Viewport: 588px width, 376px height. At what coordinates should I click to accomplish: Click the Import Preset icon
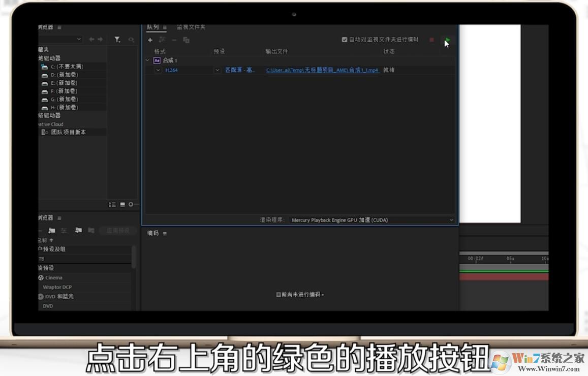tap(79, 230)
